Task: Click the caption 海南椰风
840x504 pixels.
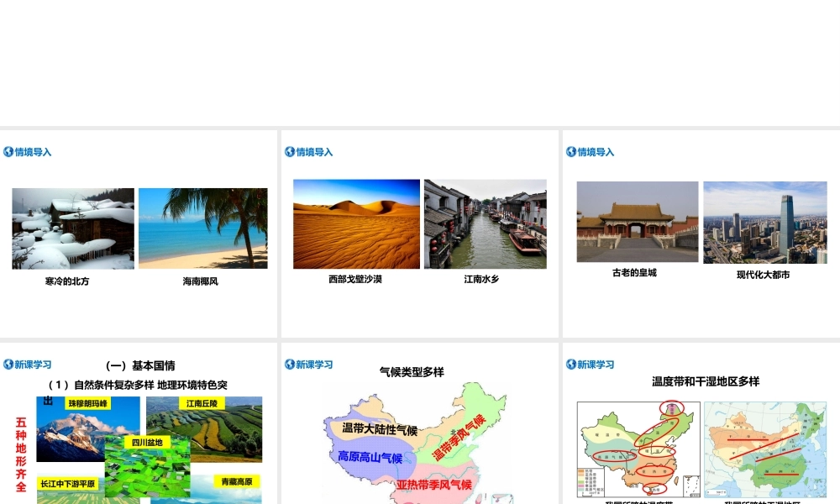Action: (x=201, y=281)
